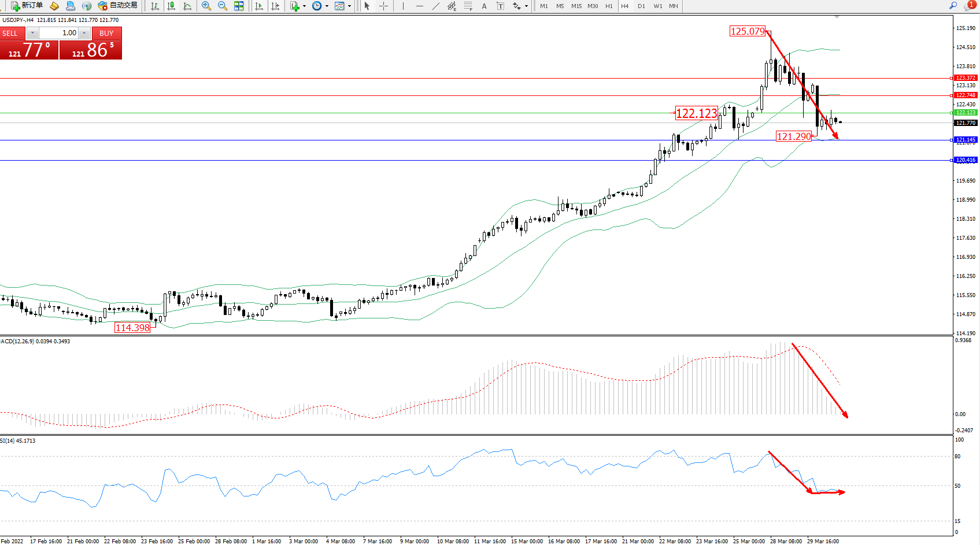980x545 pixels.
Task: Open the search magnifier icon
Action: (x=953, y=6)
